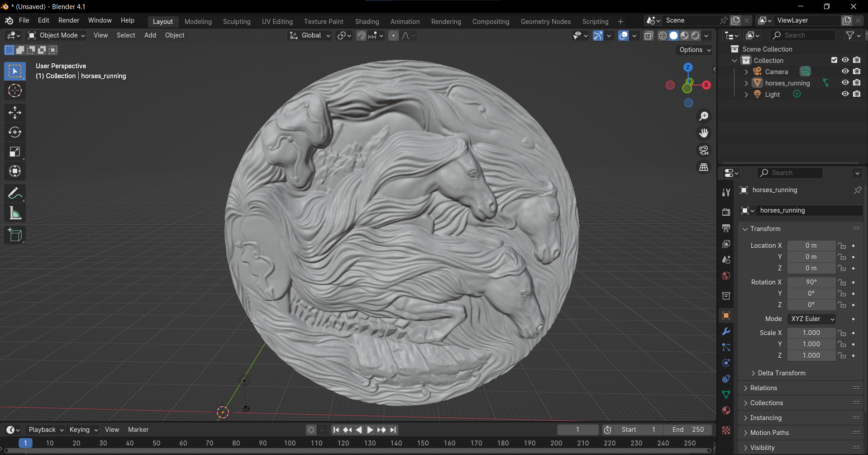Expand the Camera tree item
The height and width of the screenshot is (455, 868).
click(x=746, y=72)
